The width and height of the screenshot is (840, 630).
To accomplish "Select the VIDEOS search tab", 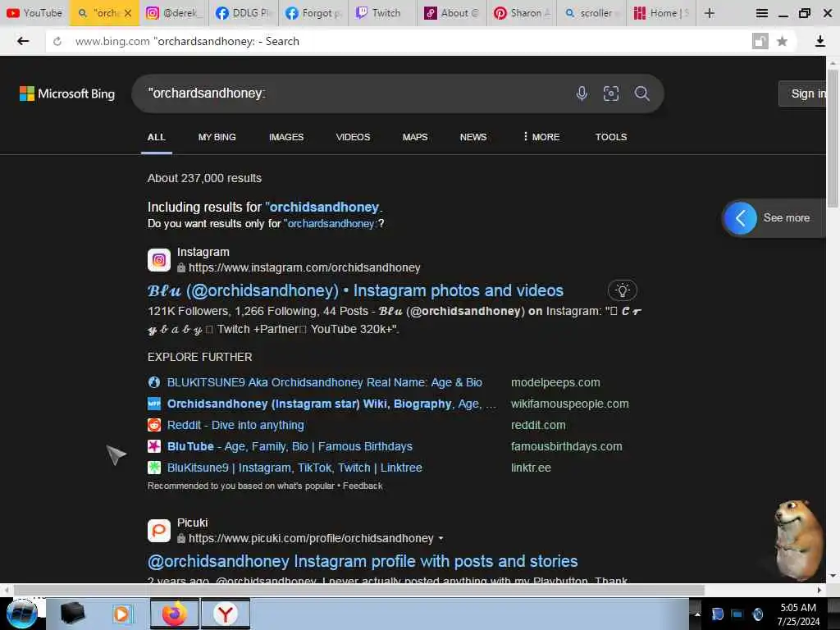I will pos(353,137).
